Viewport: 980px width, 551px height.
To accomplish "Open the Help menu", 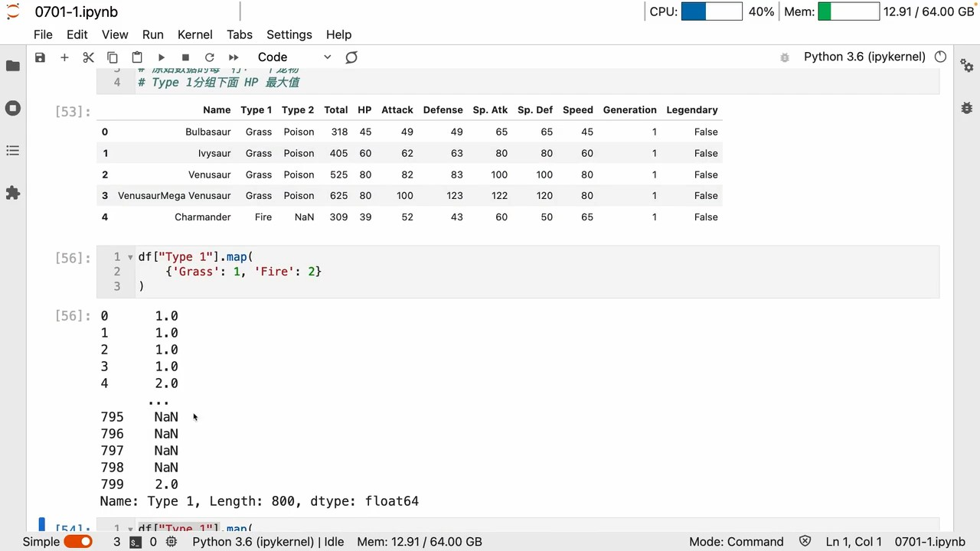I will pyautogui.click(x=338, y=34).
